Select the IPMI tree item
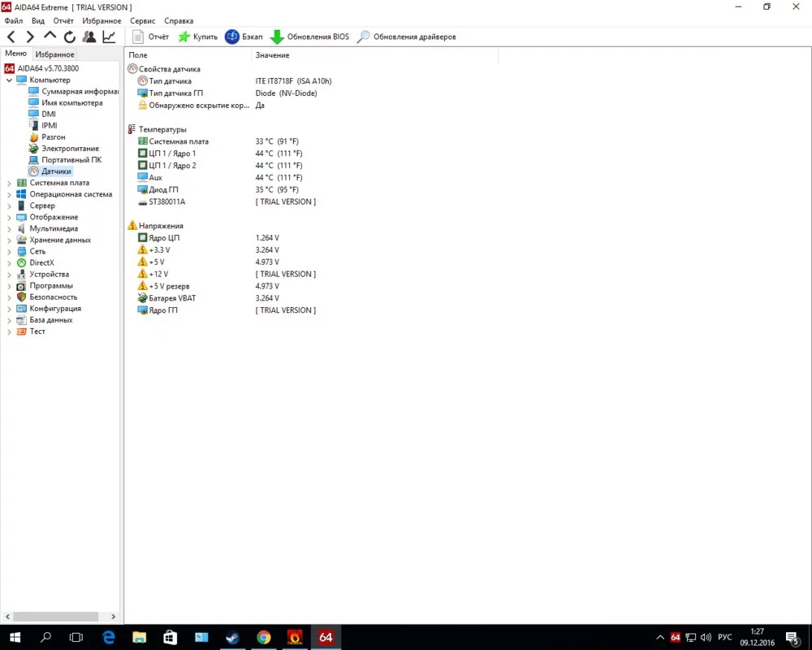The width and height of the screenshot is (812, 650). tap(43, 125)
